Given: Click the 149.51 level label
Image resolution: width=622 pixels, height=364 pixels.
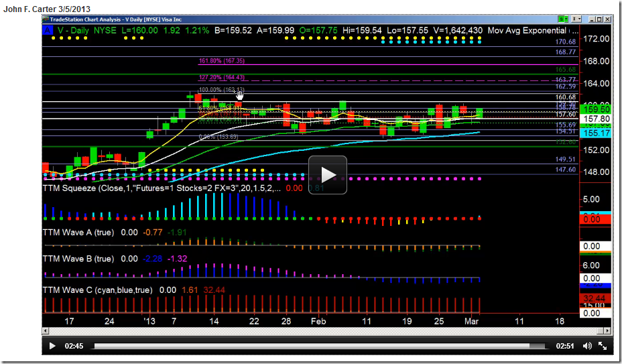Looking at the screenshot, I should [x=566, y=159].
